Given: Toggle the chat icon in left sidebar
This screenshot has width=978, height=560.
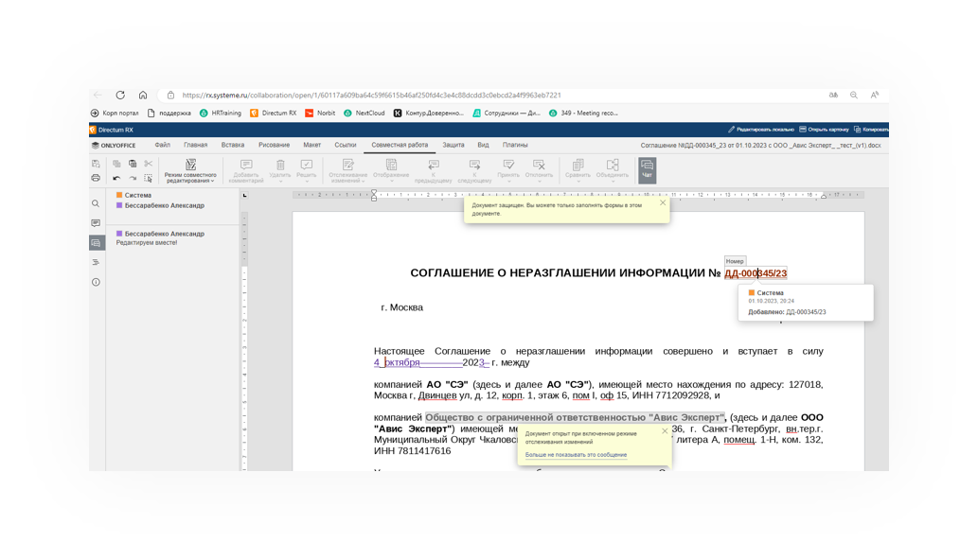Looking at the screenshot, I should tap(96, 243).
